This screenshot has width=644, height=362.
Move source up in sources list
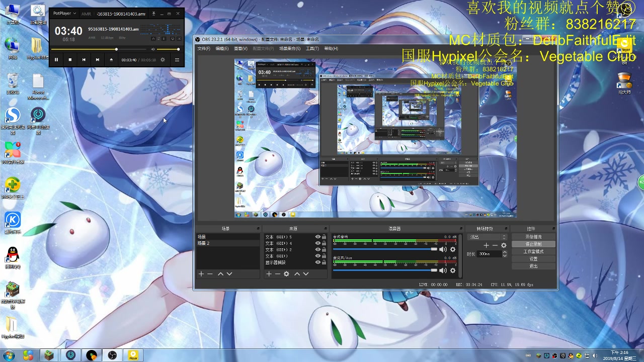[297, 274]
